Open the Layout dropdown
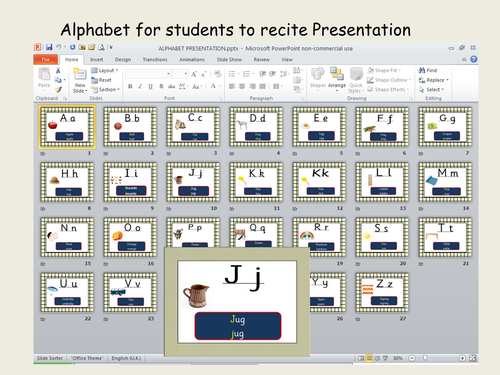The height and width of the screenshot is (375, 500). click(x=105, y=70)
